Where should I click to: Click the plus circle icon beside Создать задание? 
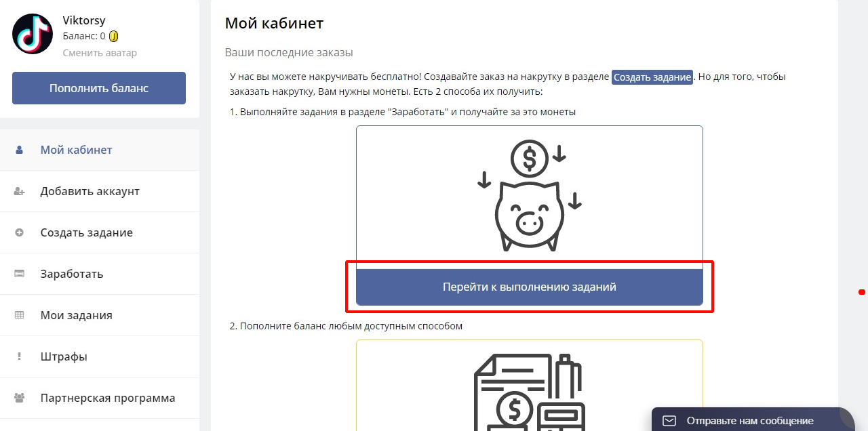point(19,232)
